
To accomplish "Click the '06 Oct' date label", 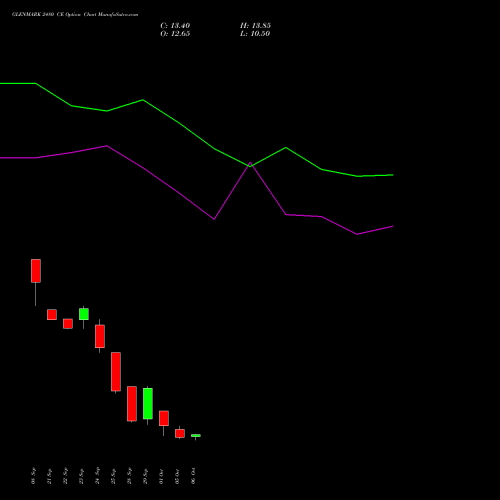I will click(193, 476).
